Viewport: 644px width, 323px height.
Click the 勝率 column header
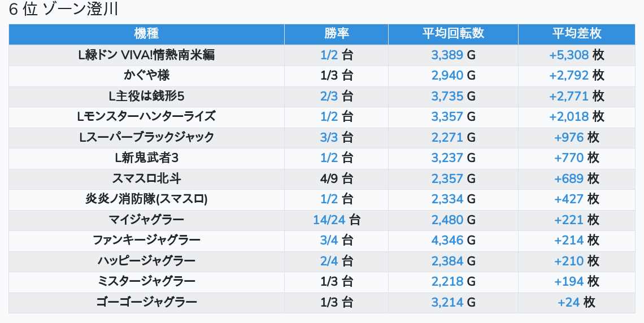(336, 34)
